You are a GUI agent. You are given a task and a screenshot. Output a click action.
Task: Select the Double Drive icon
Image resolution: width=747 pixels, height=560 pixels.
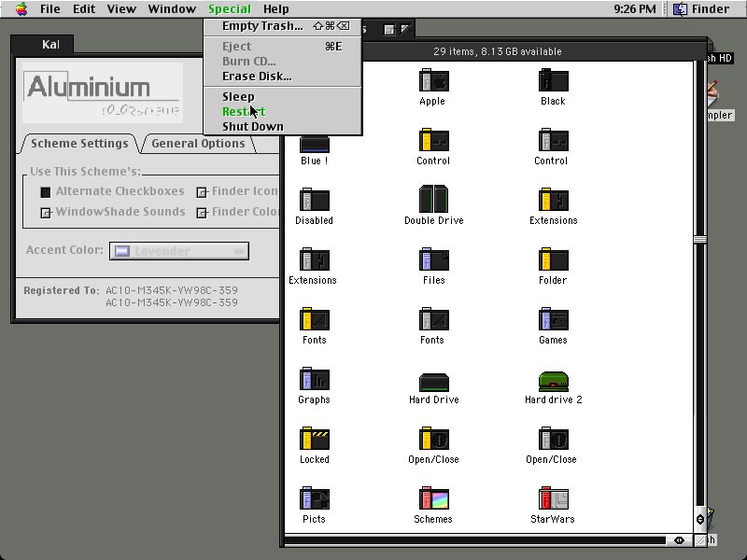pyautogui.click(x=433, y=199)
